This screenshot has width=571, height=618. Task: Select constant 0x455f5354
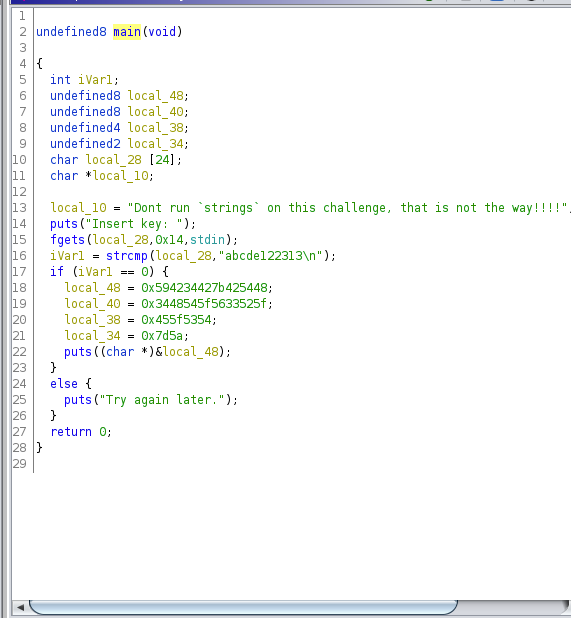point(177,320)
